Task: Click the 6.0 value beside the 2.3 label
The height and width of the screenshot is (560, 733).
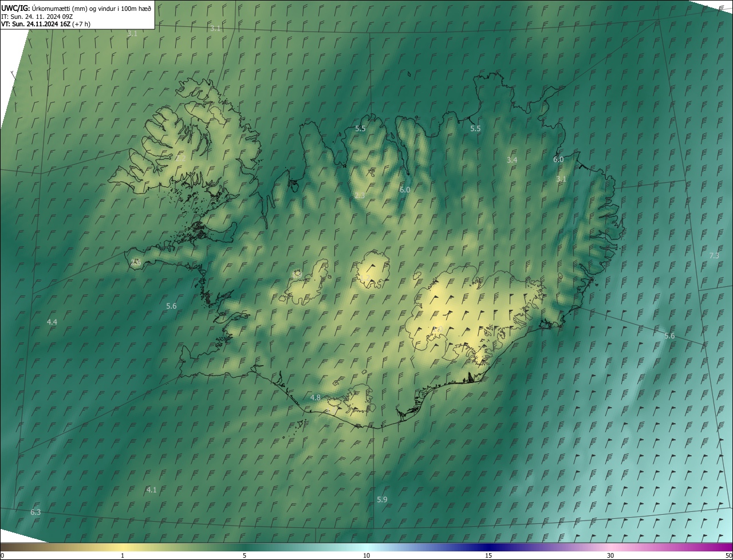Action: [x=405, y=190]
